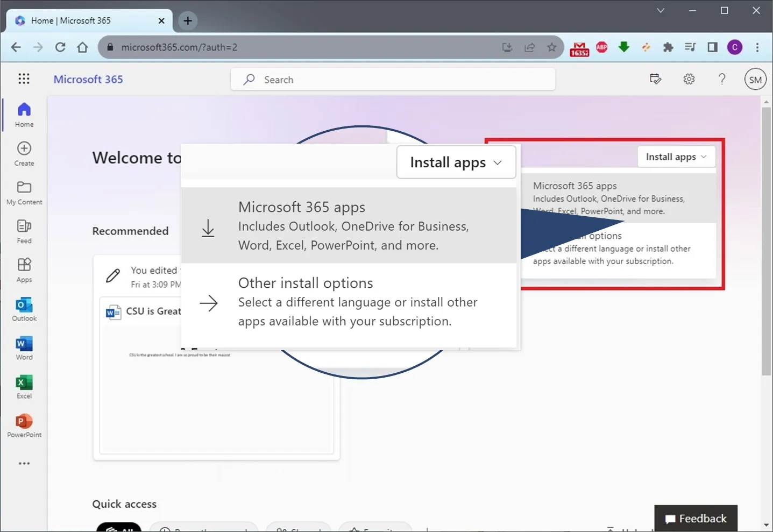
Task: Open the Feed from the sidebar
Action: point(24,231)
